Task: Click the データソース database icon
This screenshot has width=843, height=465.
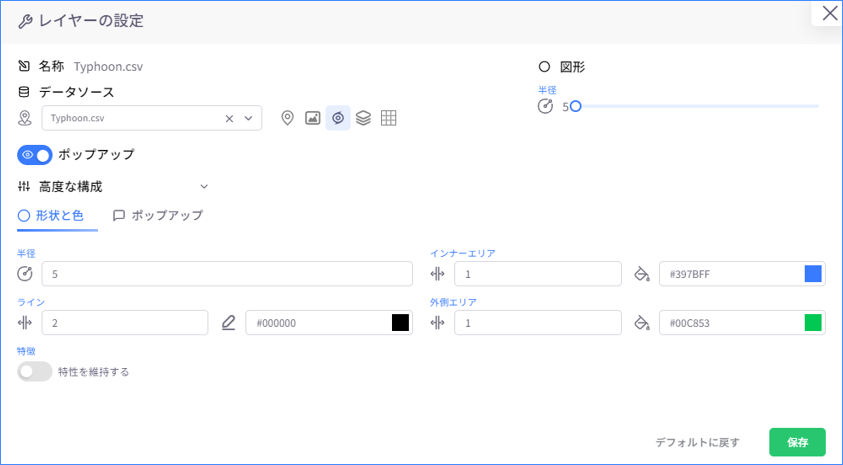Action: pos(24,92)
